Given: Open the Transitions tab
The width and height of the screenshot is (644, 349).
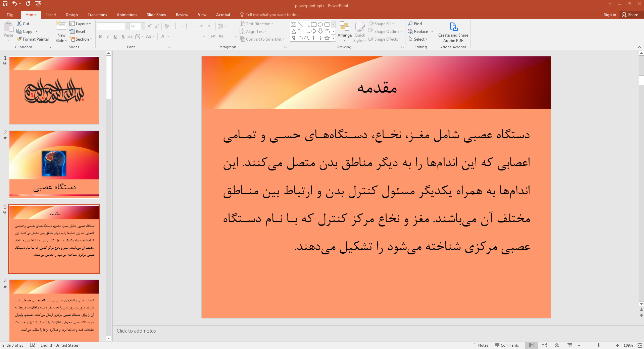Looking at the screenshot, I should pyautogui.click(x=97, y=15).
